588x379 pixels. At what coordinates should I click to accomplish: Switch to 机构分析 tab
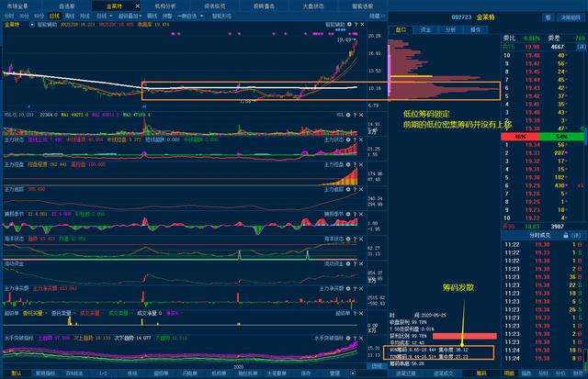click(x=165, y=6)
